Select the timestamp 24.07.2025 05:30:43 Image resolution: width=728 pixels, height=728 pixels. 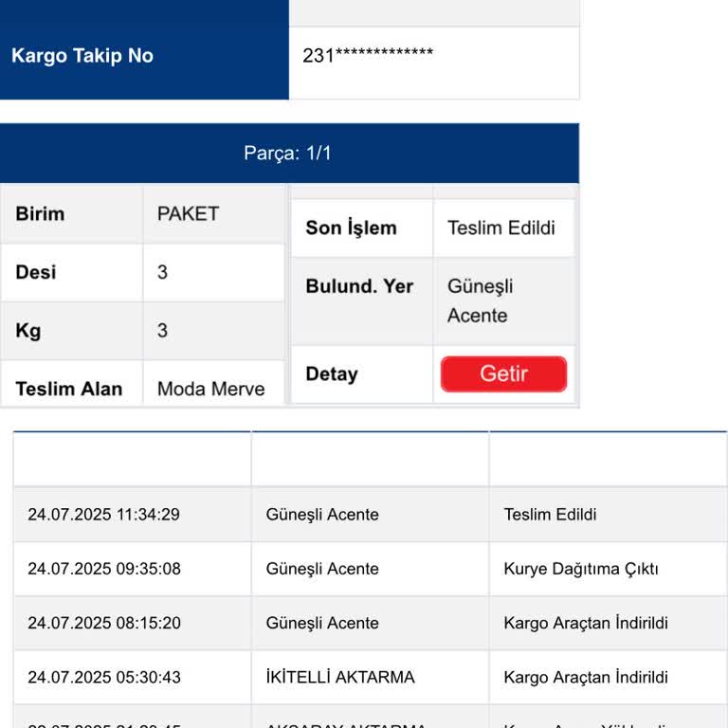point(104,678)
